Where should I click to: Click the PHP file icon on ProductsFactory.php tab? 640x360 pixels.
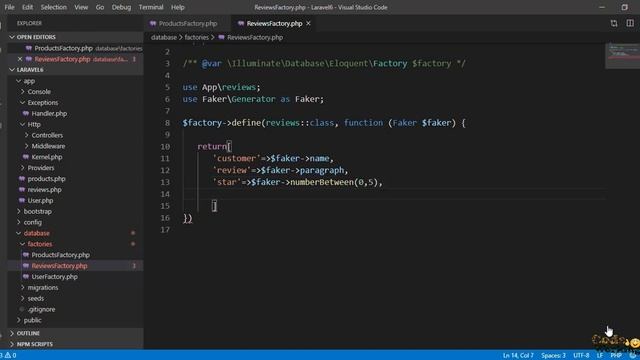click(x=153, y=24)
